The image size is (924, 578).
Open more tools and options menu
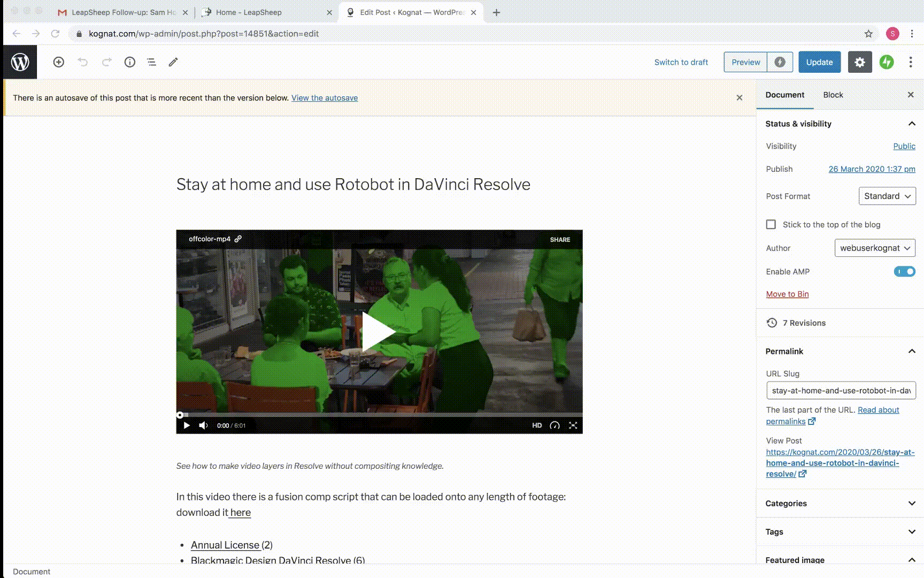[911, 62]
